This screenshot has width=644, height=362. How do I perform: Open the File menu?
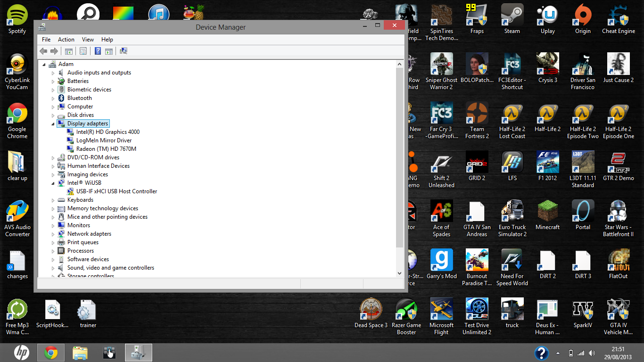click(46, 40)
